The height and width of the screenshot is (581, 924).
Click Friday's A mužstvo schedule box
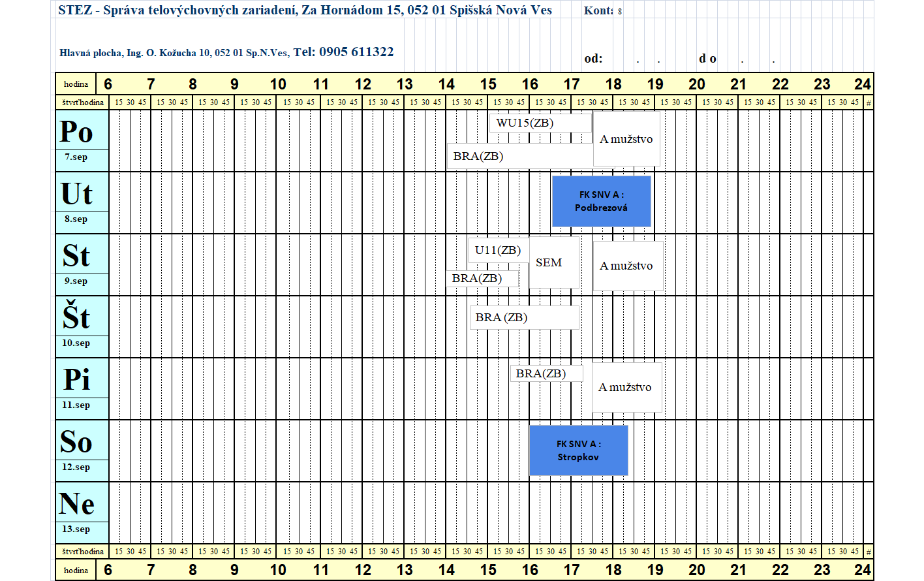pyautogui.click(x=626, y=387)
